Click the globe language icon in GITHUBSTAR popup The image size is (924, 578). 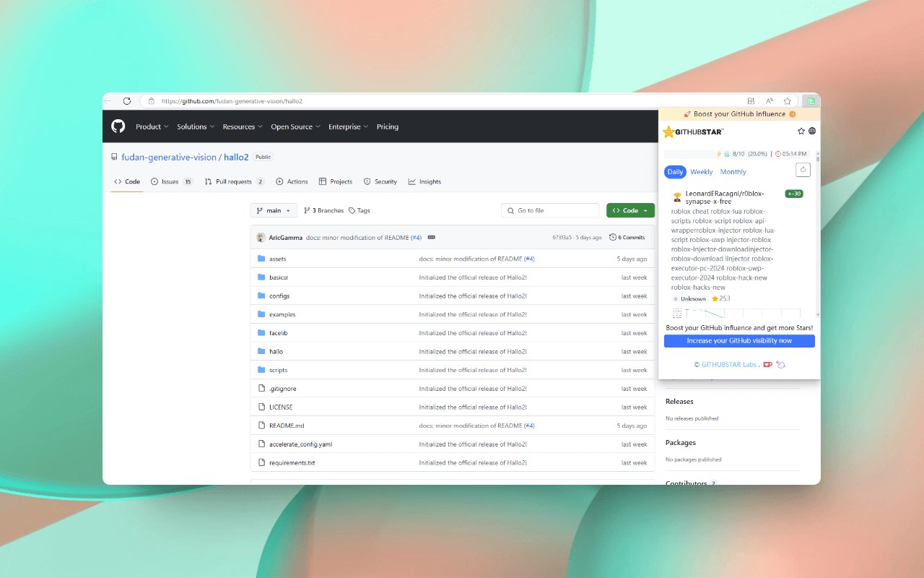click(x=812, y=131)
